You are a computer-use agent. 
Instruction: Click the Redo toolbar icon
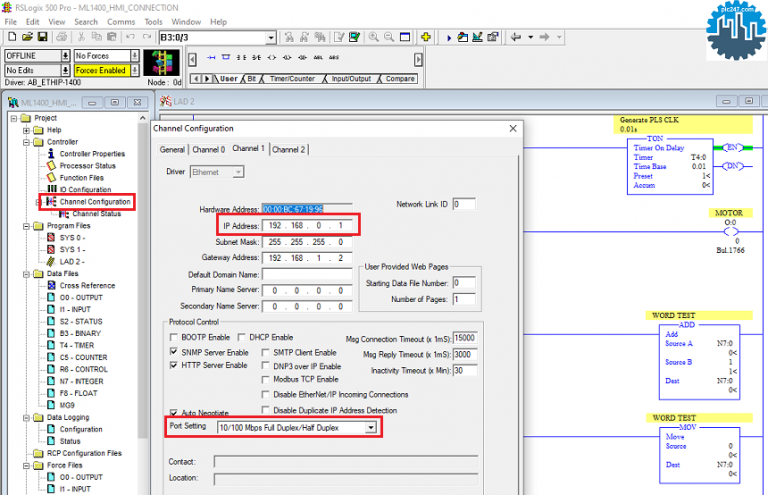(x=146, y=37)
